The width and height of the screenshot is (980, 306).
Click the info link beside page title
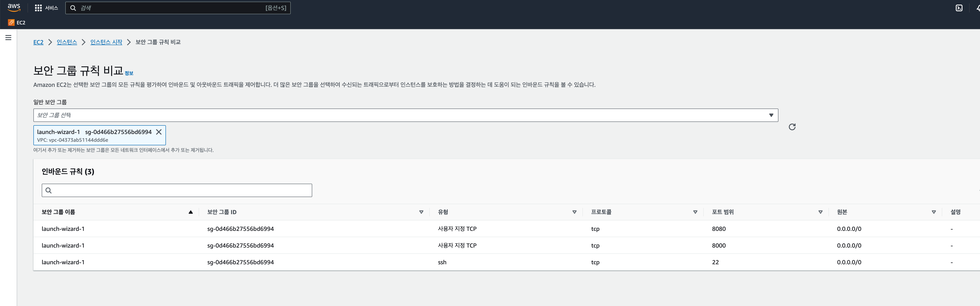[x=129, y=73]
